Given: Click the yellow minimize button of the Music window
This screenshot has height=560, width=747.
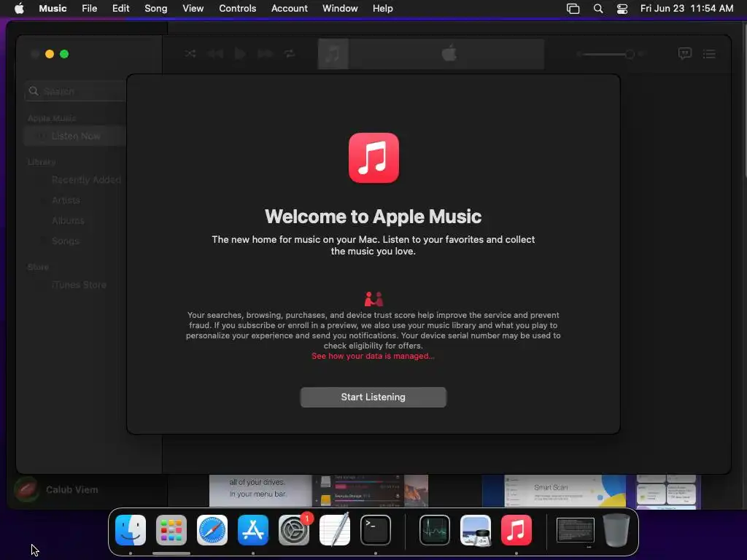Looking at the screenshot, I should 50,54.
